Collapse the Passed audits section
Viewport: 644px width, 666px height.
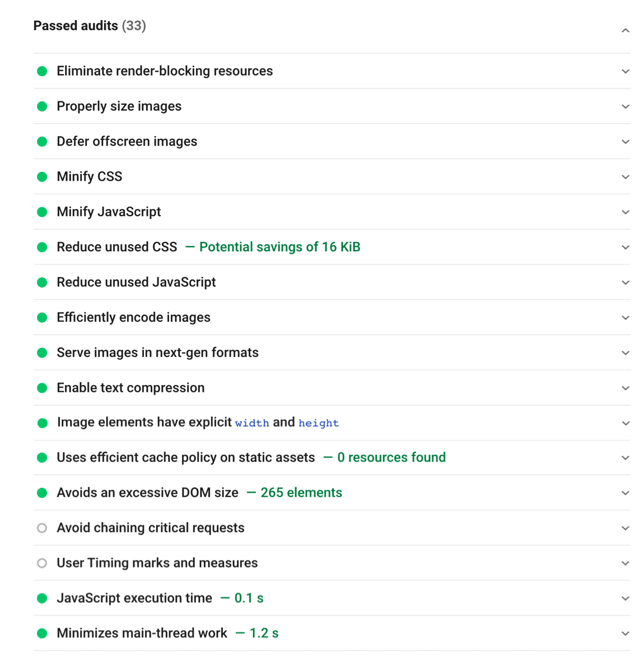click(626, 30)
